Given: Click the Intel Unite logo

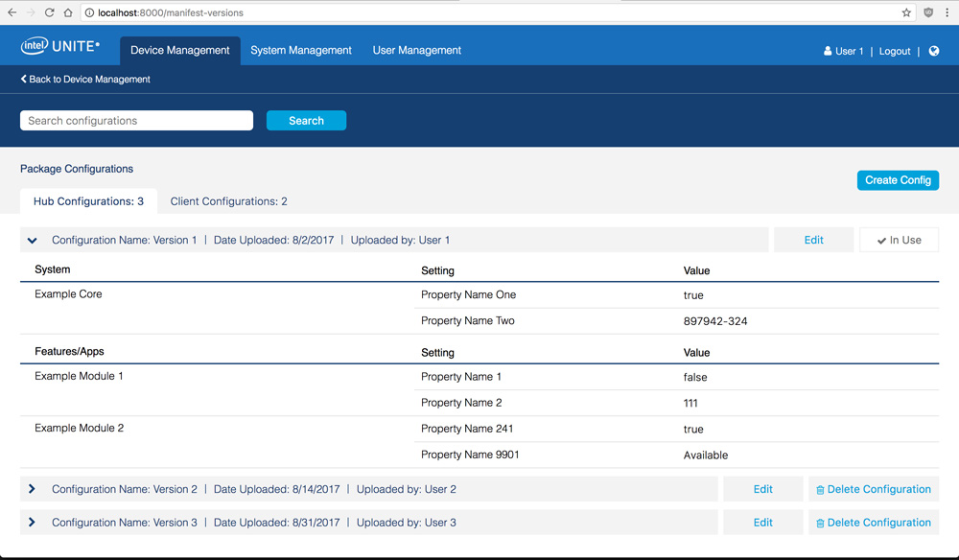Looking at the screenshot, I should (59, 46).
